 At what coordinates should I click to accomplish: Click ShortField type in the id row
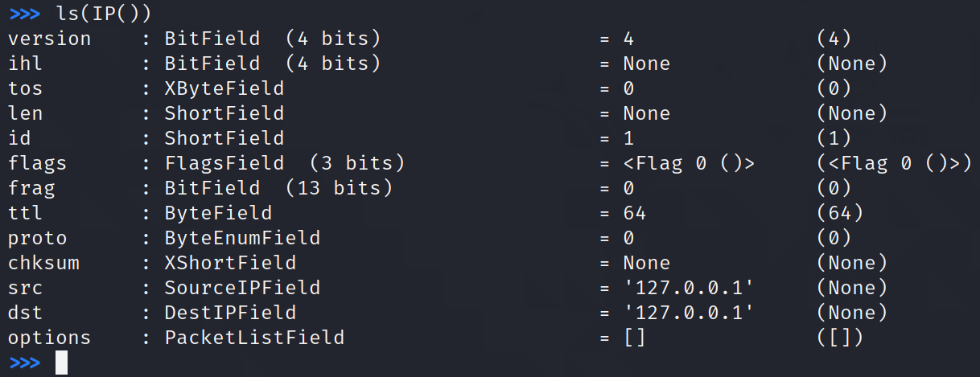click(x=224, y=138)
